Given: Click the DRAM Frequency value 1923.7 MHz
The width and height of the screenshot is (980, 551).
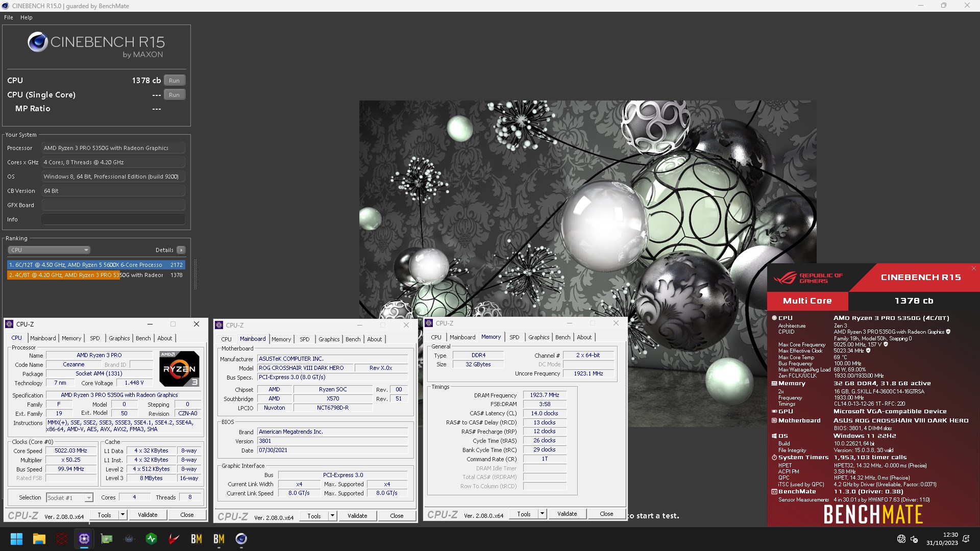Looking at the screenshot, I should (545, 395).
